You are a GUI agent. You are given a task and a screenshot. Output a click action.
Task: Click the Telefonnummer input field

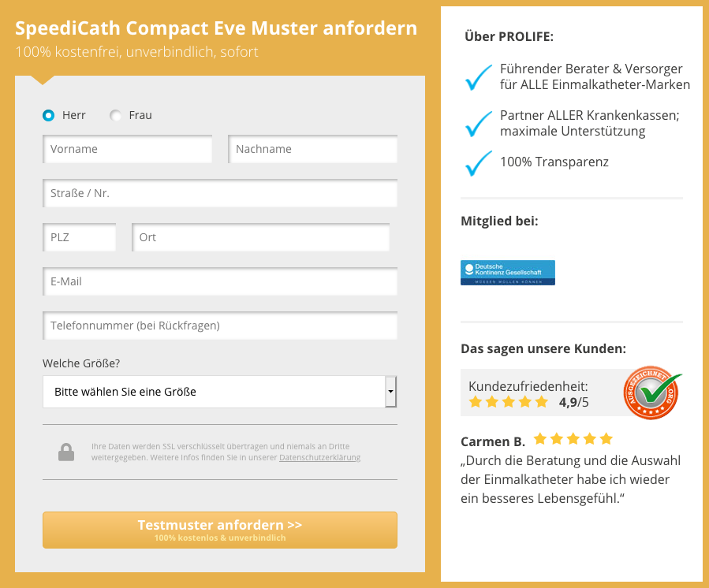220,326
